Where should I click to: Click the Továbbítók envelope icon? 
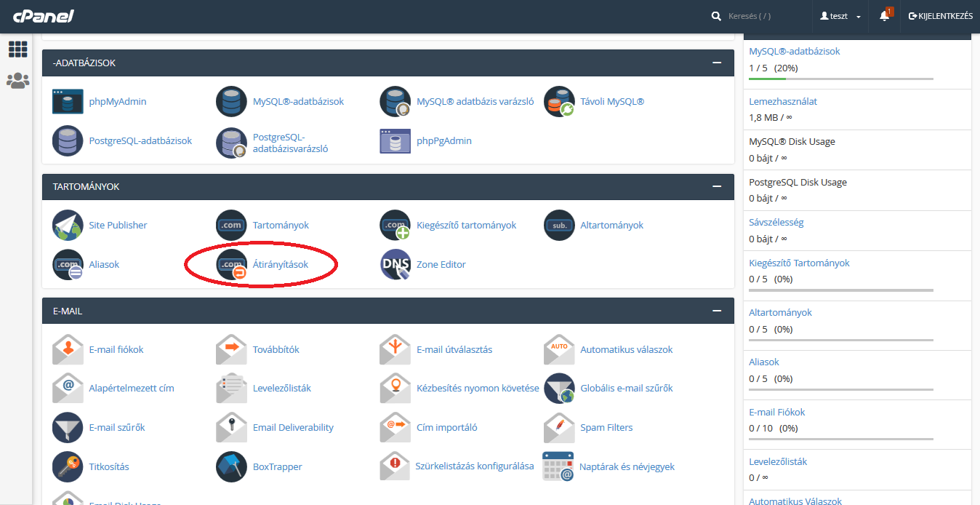232,349
